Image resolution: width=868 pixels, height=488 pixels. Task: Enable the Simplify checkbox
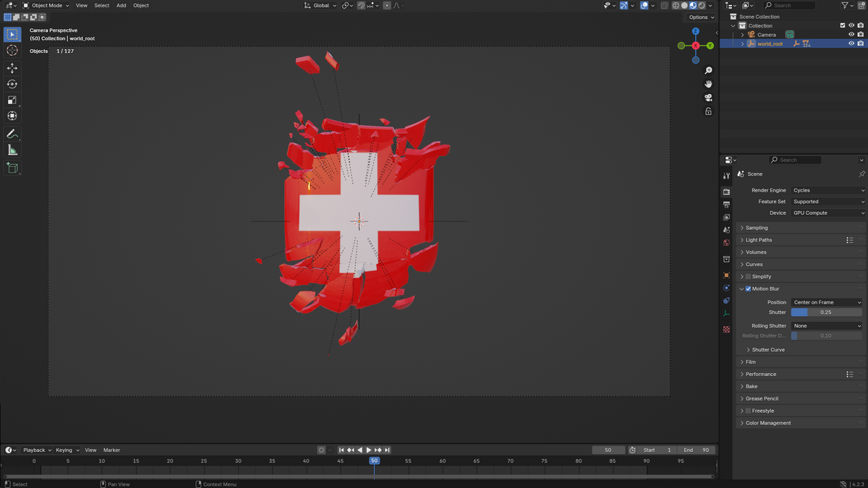748,276
